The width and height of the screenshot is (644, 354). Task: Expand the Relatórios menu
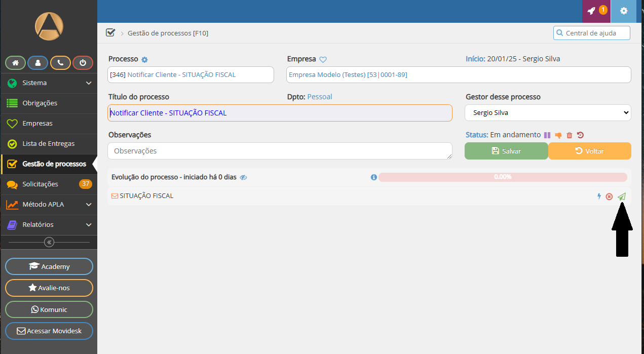point(49,225)
